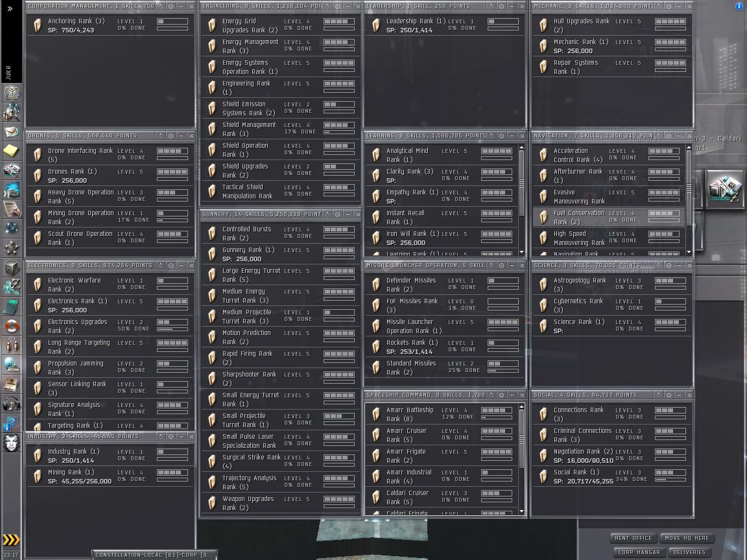This screenshot has height=560, width=747.
Task: Select the Negotiation Rank skill row
Action: [611, 456]
